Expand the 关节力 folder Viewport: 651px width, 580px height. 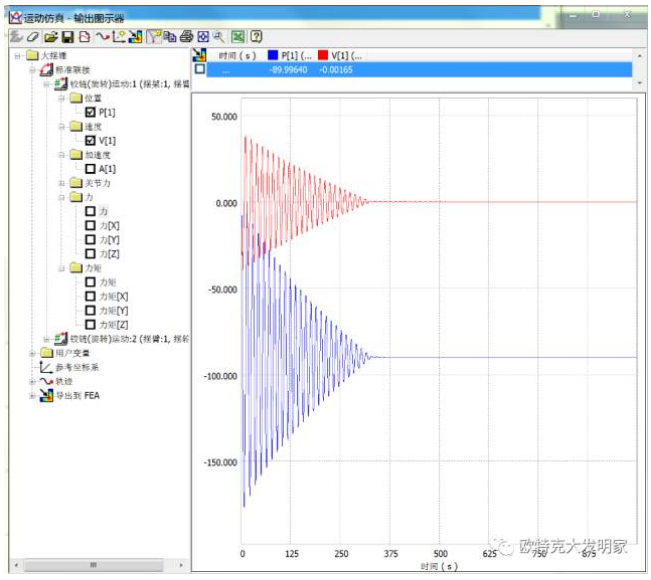coord(61,183)
